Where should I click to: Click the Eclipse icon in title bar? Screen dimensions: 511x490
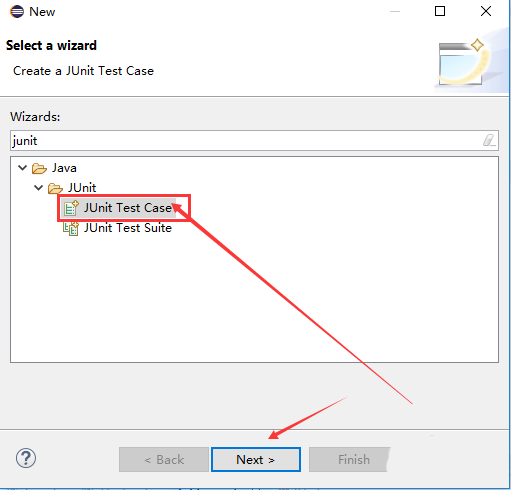coord(17,12)
